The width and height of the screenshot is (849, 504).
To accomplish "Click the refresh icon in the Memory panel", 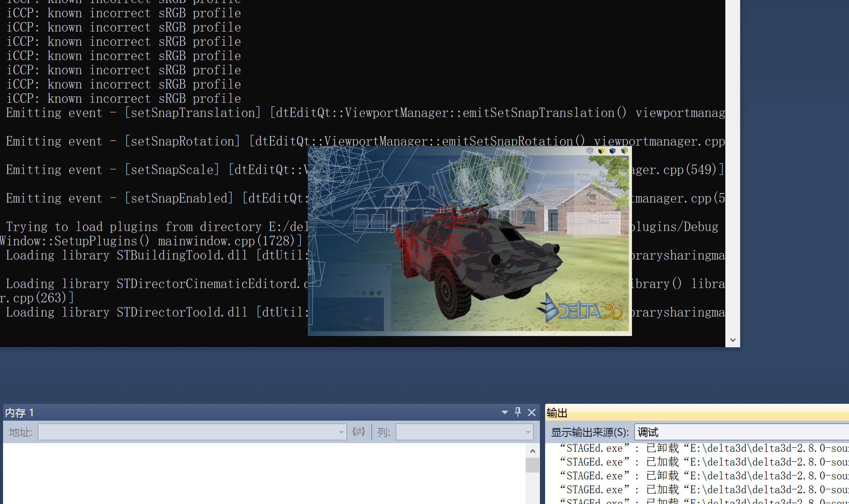I will pyautogui.click(x=359, y=432).
